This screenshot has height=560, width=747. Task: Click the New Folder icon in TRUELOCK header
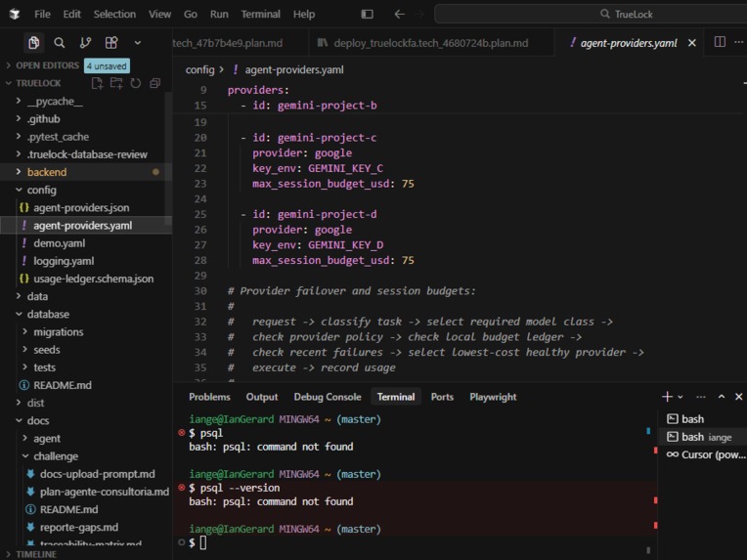click(x=116, y=83)
